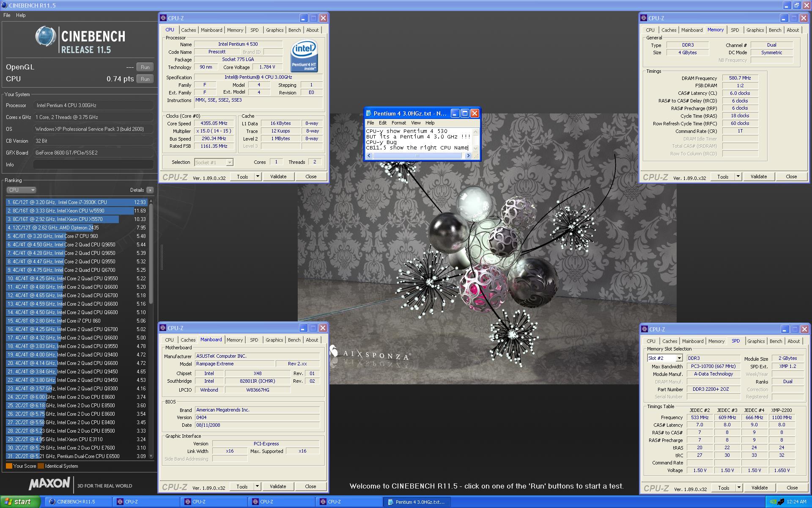Open Graphics tab in bottom-left CPU-Z
812x508 pixels.
(x=274, y=340)
